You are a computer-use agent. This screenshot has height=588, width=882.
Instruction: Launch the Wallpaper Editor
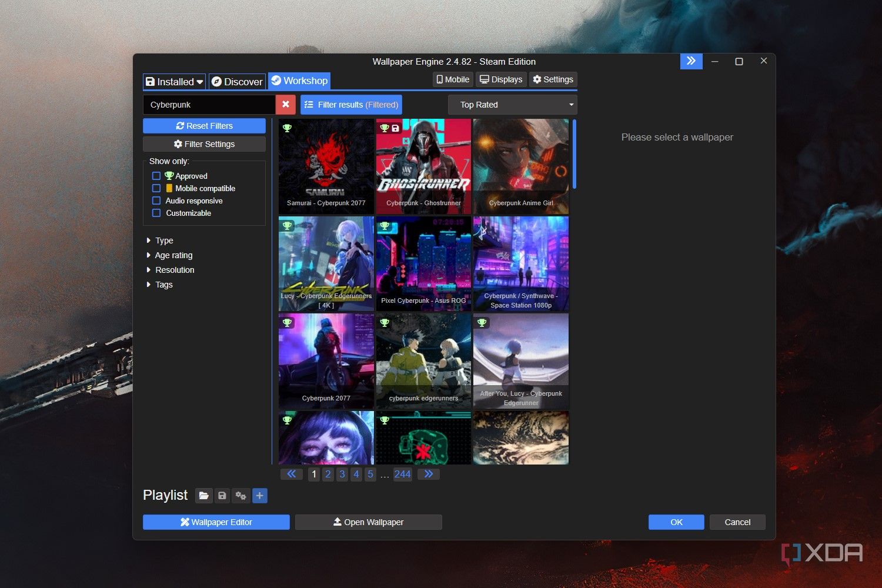[x=216, y=522]
